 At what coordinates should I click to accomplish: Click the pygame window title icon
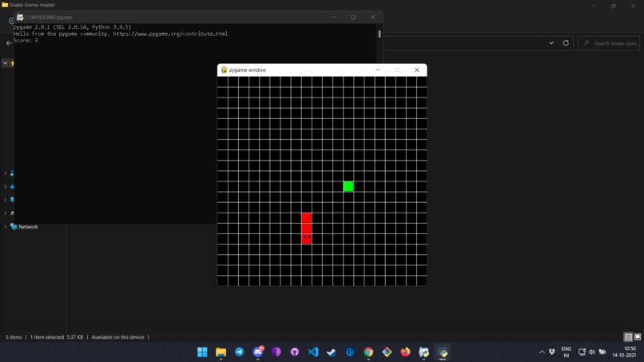point(224,70)
